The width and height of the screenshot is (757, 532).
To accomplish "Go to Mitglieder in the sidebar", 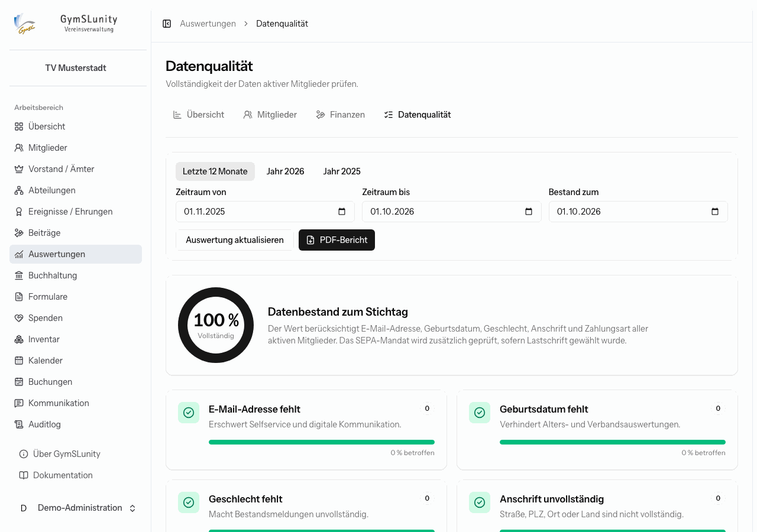I will (76, 148).
